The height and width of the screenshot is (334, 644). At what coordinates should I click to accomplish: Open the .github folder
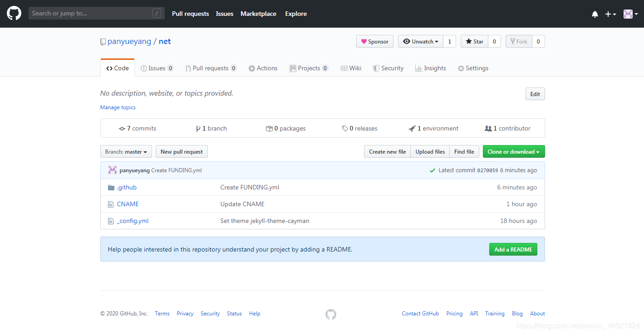(127, 187)
